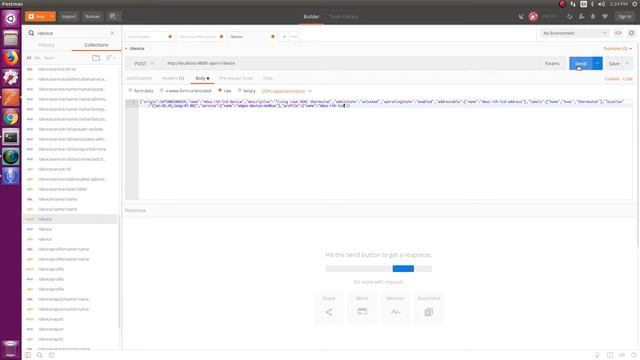Click the Monitor icon in response area

pyautogui.click(x=395, y=312)
